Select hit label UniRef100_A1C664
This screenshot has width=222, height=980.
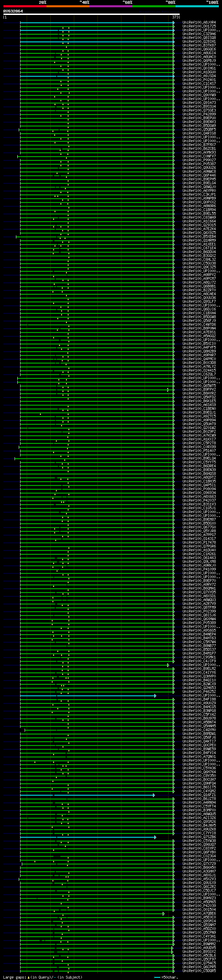(x=199, y=221)
